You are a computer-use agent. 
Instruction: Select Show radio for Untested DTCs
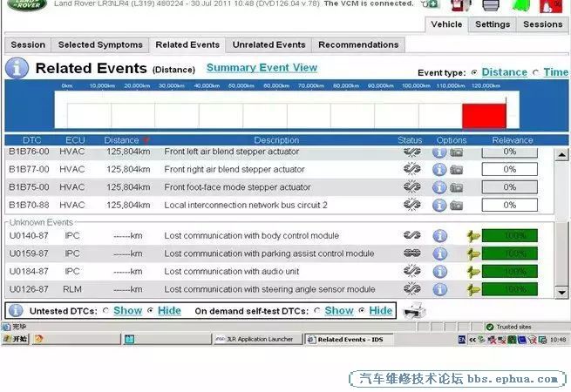[x=105, y=310]
